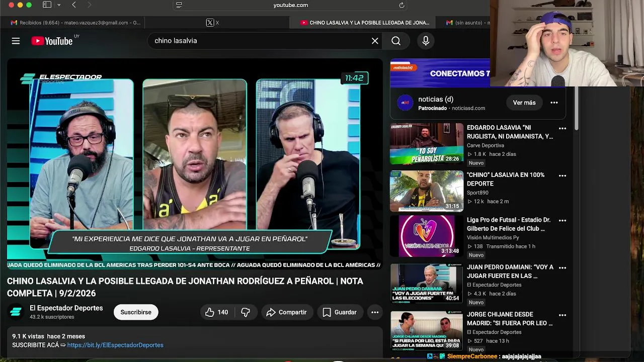The width and height of the screenshot is (644, 362).
Task: Play the Juan Pedro Damiani thumbnail
Action: (427, 283)
